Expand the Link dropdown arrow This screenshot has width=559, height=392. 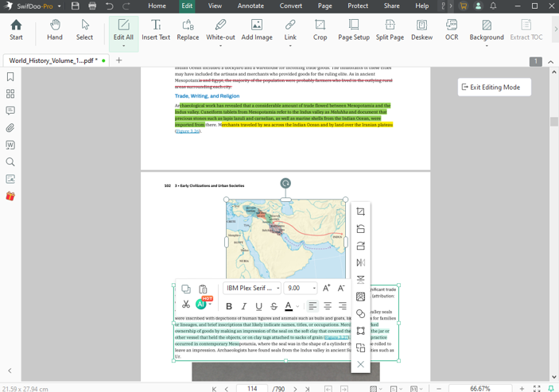pyautogui.click(x=290, y=46)
